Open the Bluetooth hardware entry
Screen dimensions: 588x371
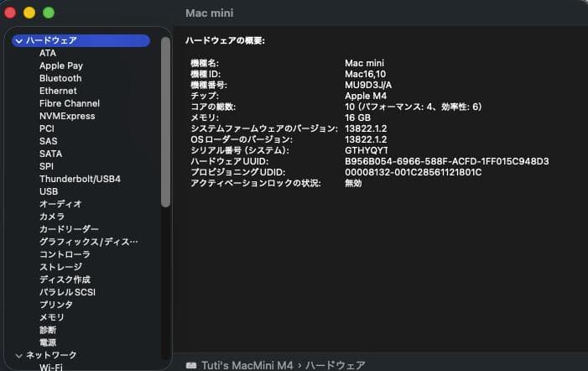(x=60, y=78)
